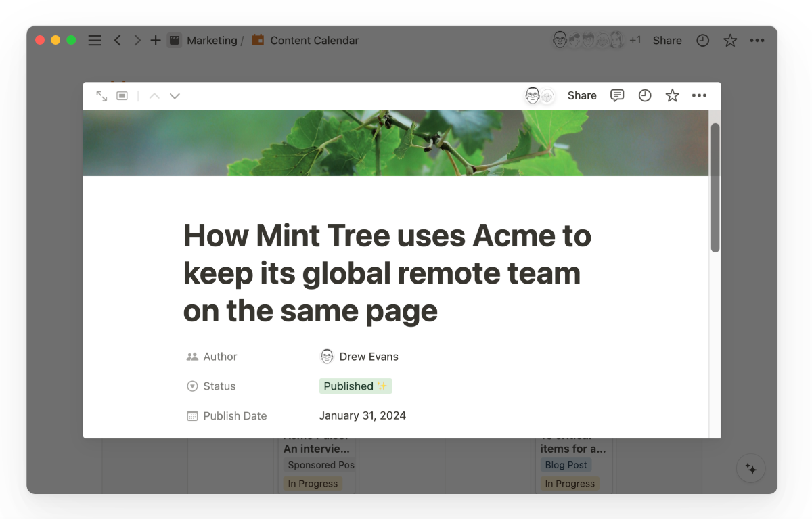Edit the January 31, 2024 publish date

tap(363, 415)
